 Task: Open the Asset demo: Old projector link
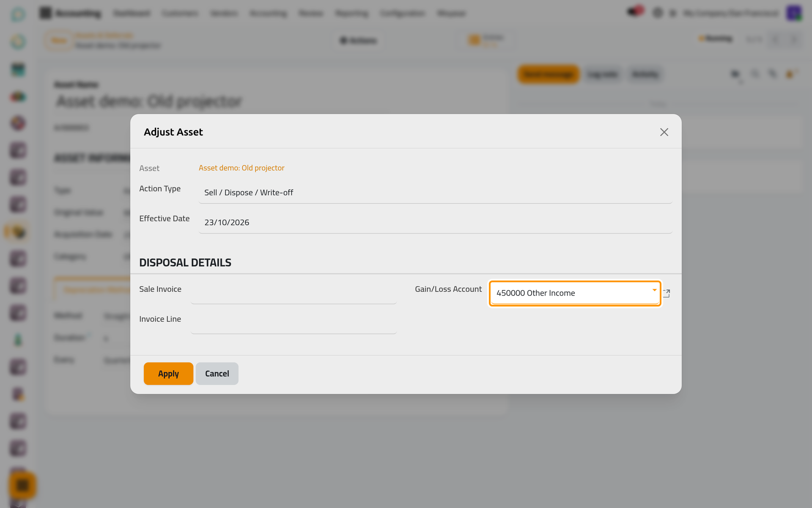coord(241,168)
